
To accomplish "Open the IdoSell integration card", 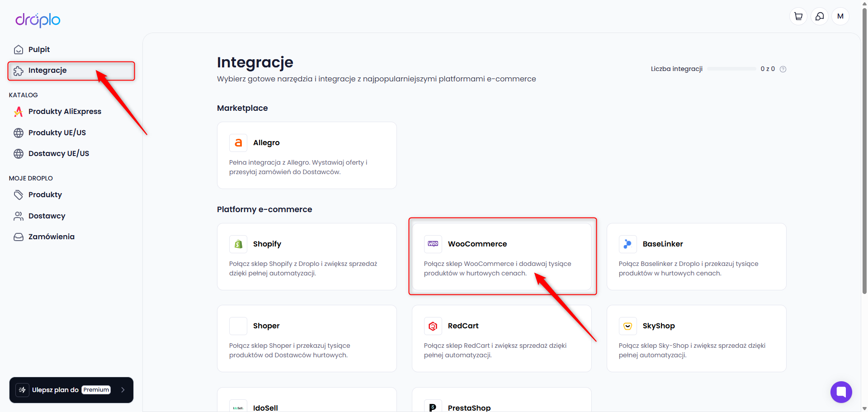I will pos(307,400).
